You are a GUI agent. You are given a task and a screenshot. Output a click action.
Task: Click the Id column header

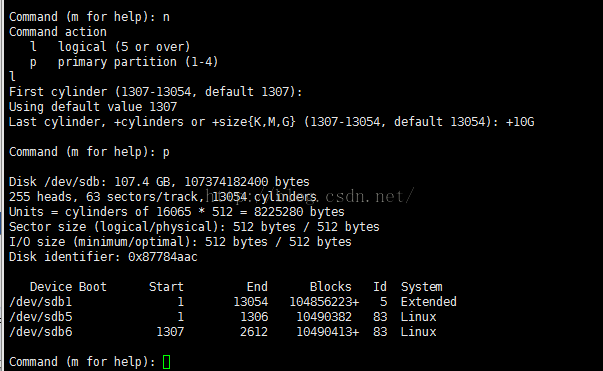[x=380, y=287]
